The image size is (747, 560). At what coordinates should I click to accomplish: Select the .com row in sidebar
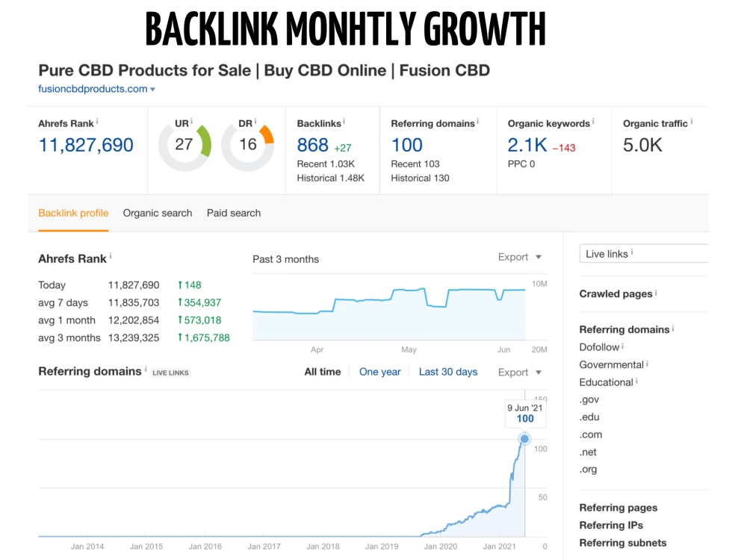pyautogui.click(x=591, y=435)
